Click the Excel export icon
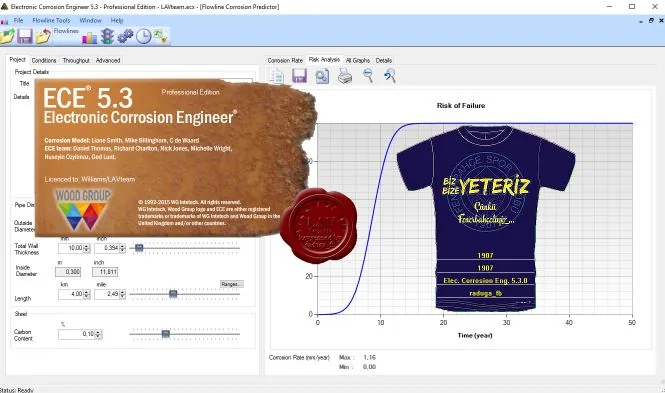Image resolution: width=665 pixels, height=393 pixels. click(161, 36)
